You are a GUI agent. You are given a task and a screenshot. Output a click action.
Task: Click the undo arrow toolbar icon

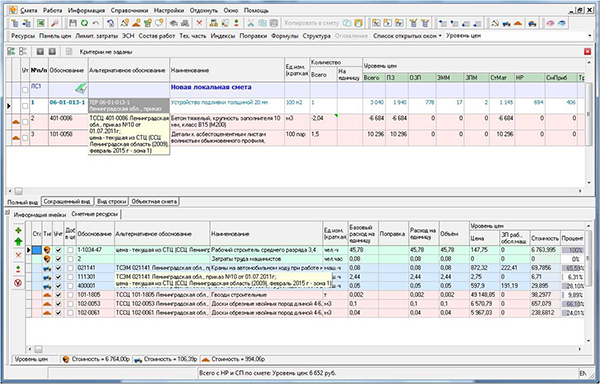[96, 23]
